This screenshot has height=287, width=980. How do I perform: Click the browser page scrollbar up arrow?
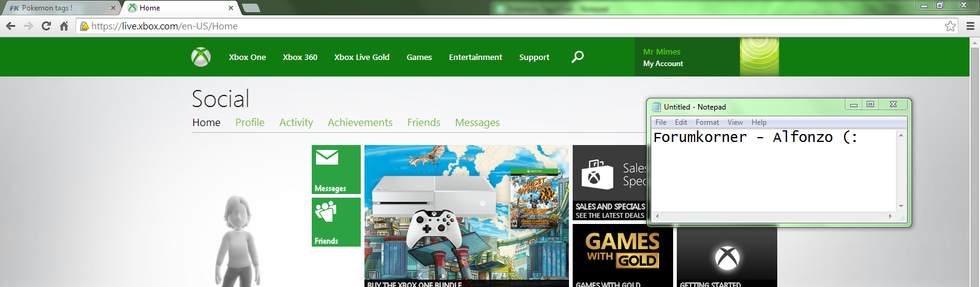click(974, 43)
